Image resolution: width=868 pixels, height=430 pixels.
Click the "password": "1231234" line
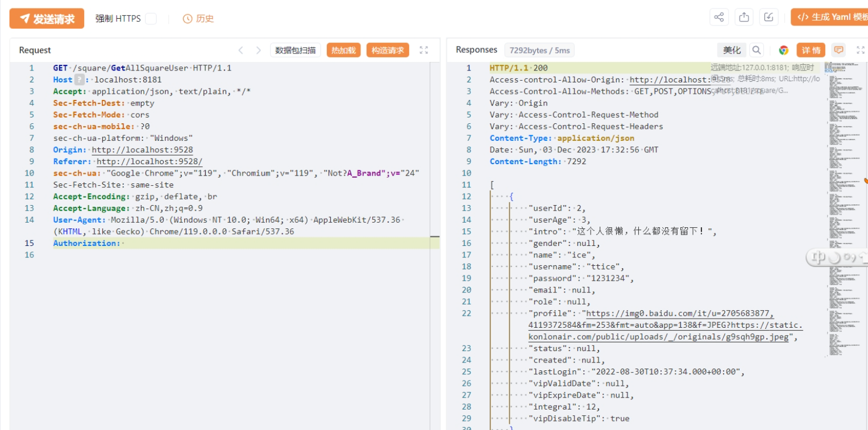(x=580, y=278)
